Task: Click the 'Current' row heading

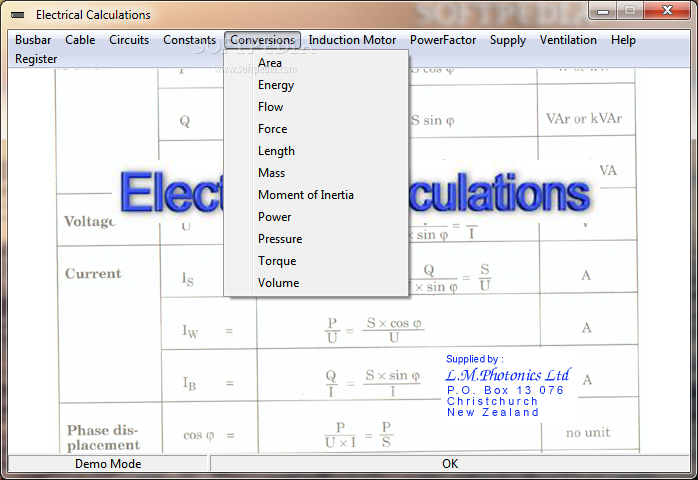Action: 93,273
